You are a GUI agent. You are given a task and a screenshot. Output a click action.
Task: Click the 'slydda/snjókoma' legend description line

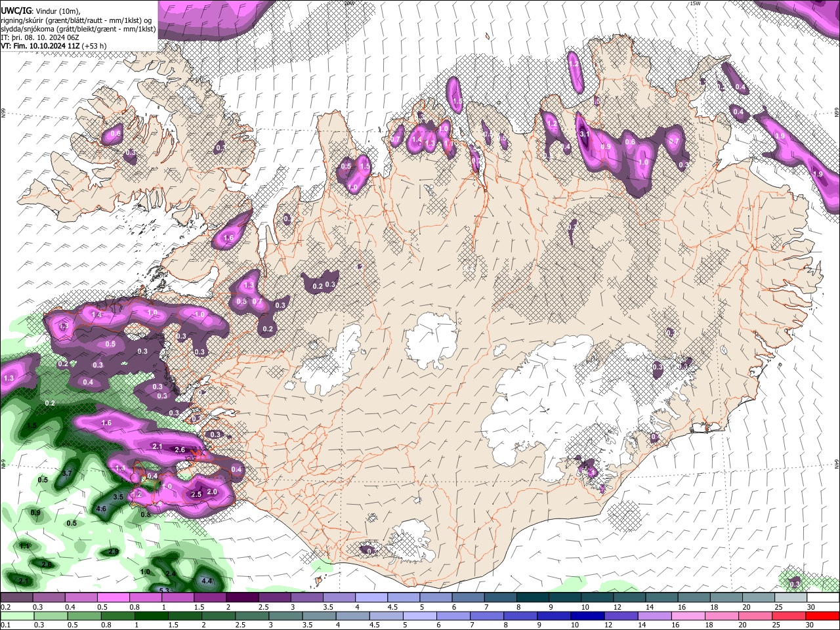tap(78, 28)
